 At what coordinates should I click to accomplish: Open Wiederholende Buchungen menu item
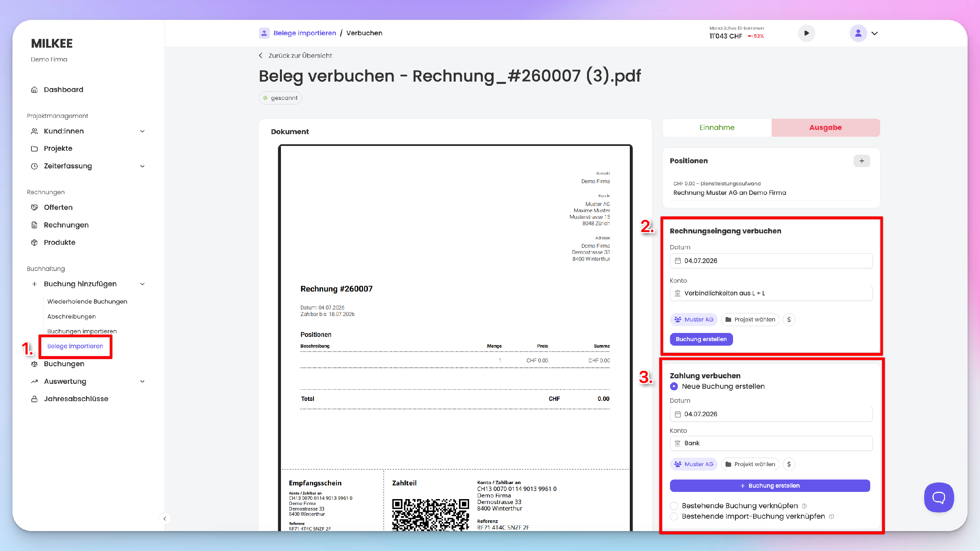87,302
